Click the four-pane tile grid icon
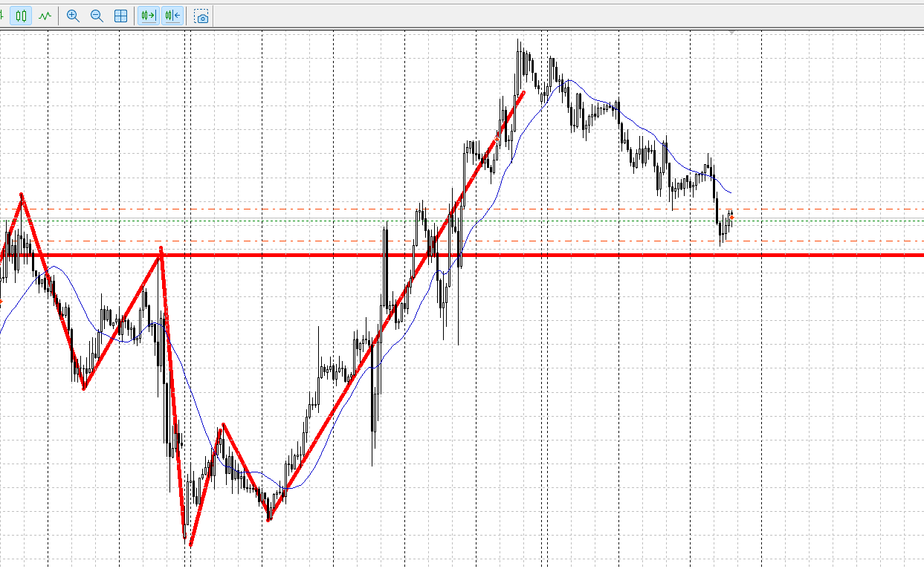This screenshot has width=924, height=569. tap(120, 16)
